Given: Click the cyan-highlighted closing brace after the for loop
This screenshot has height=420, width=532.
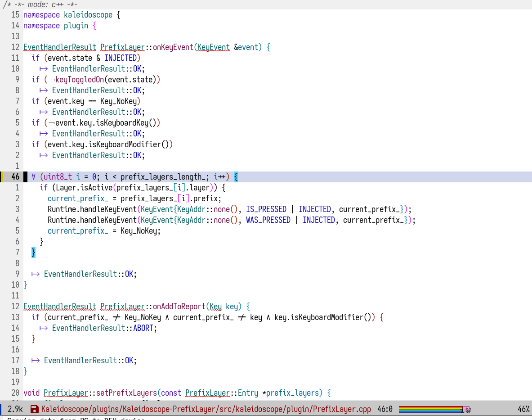Looking at the screenshot, I should [x=33, y=252].
